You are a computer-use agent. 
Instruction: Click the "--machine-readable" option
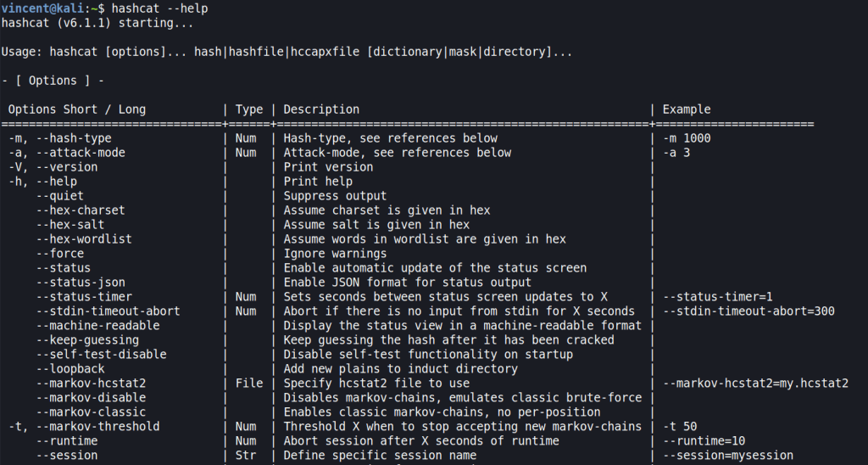98,326
